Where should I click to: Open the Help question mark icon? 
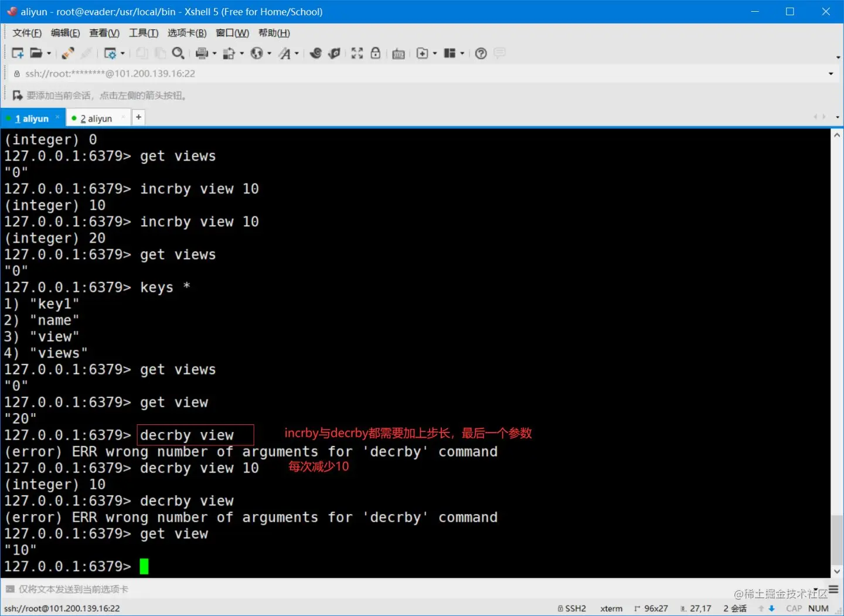pos(481,53)
